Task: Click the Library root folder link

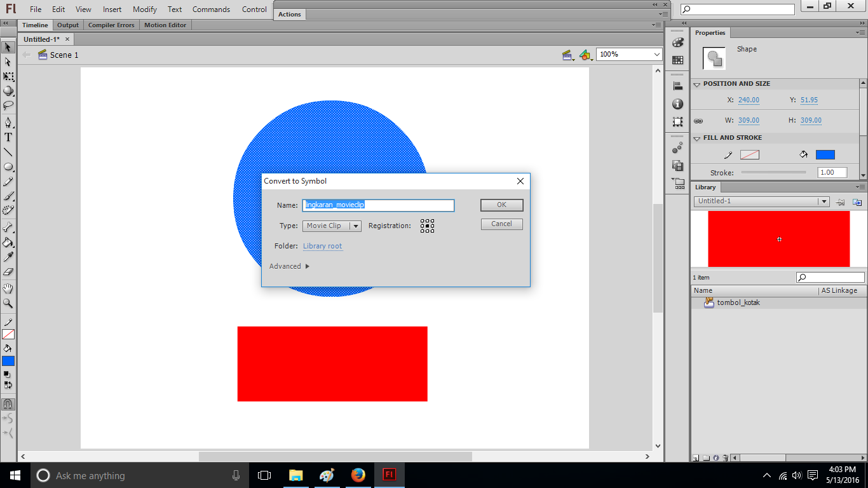Action: [x=322, y=246]
